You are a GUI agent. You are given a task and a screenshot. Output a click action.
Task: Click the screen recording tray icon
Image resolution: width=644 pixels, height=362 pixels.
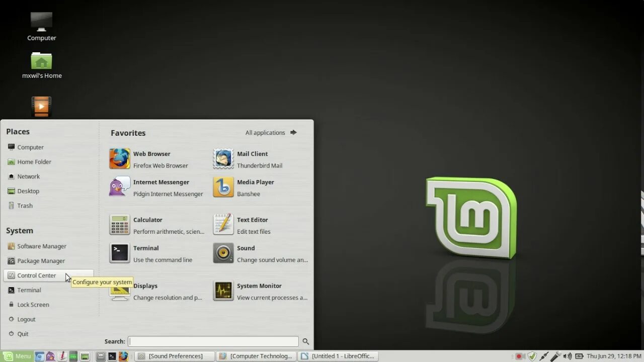(520, 356)
